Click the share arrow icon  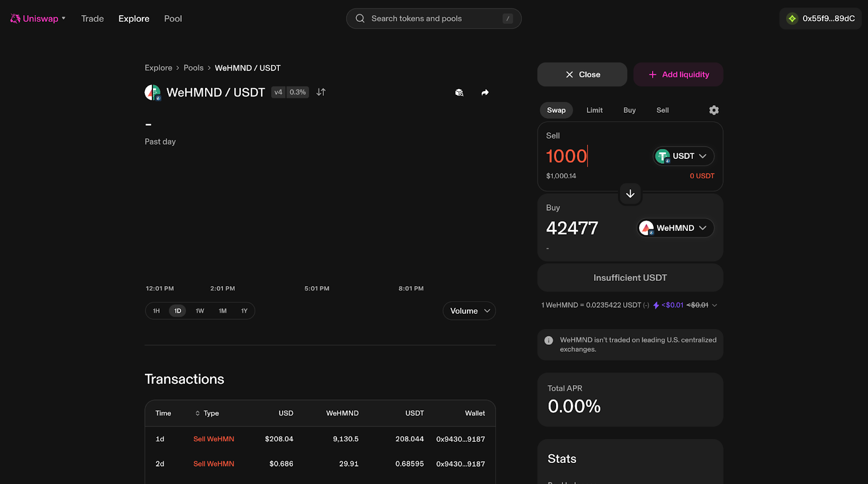click(485, 93)
